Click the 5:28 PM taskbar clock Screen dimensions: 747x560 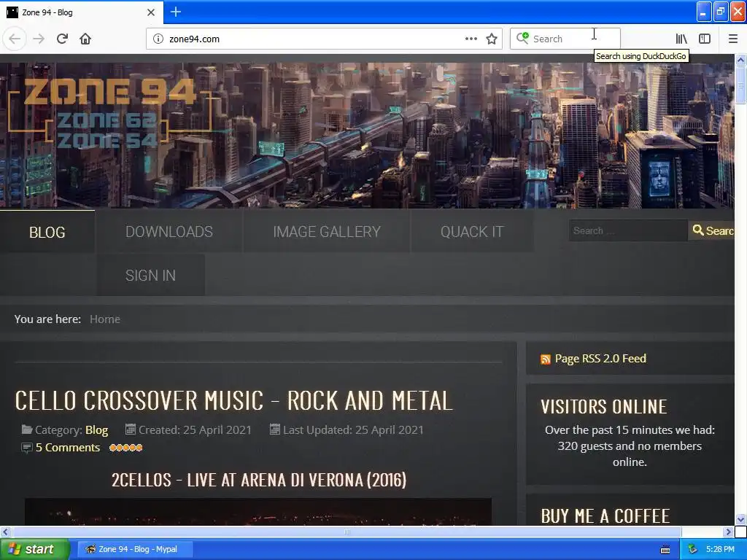[720, 549]
